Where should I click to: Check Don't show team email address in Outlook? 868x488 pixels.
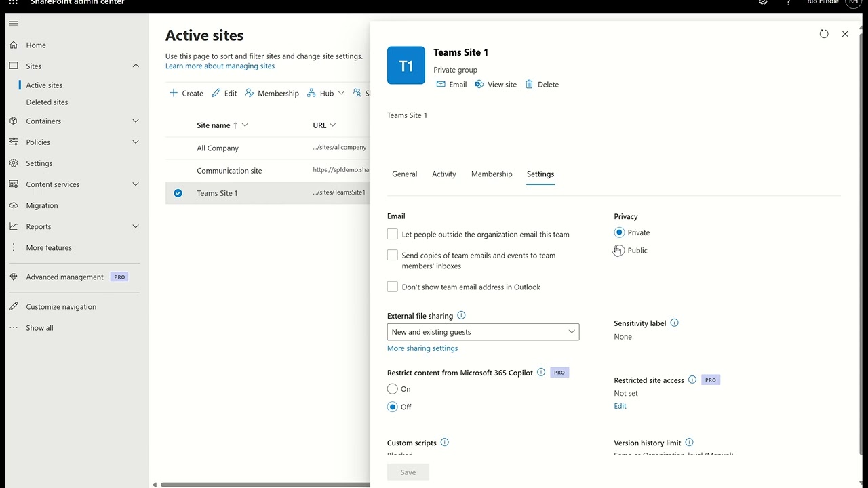coord(393,287)
